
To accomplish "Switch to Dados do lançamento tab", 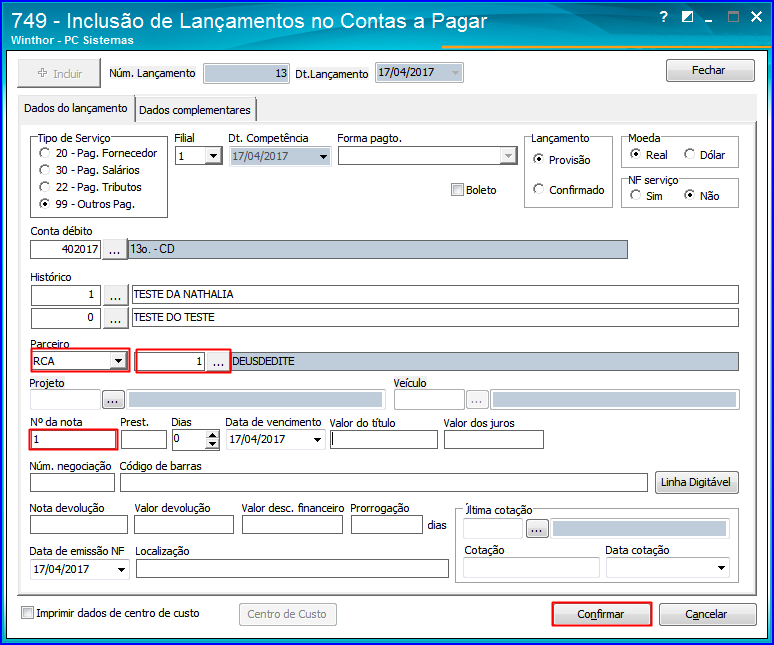I will click(x=76, y=108).
